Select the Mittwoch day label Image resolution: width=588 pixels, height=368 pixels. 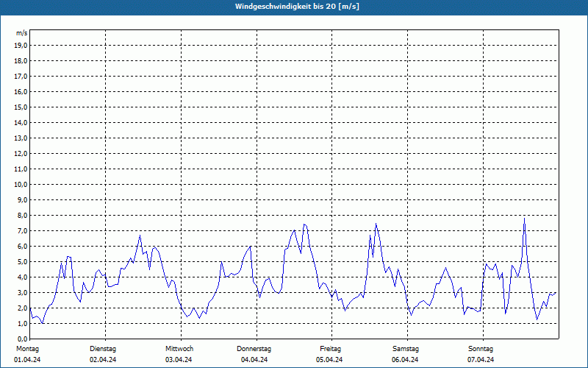pos(179,349)
